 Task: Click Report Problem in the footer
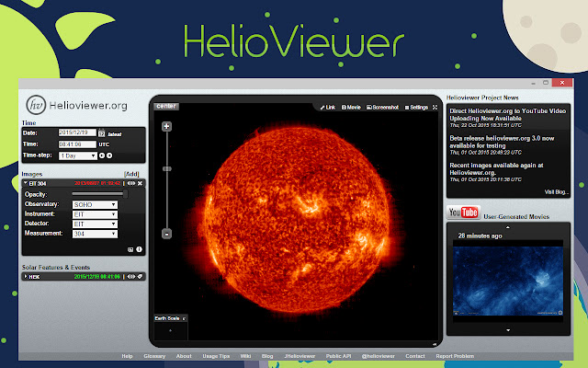455,356
